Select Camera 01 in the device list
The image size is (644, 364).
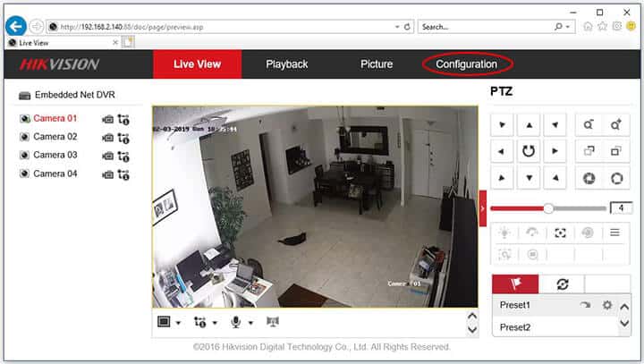point(55,118)
